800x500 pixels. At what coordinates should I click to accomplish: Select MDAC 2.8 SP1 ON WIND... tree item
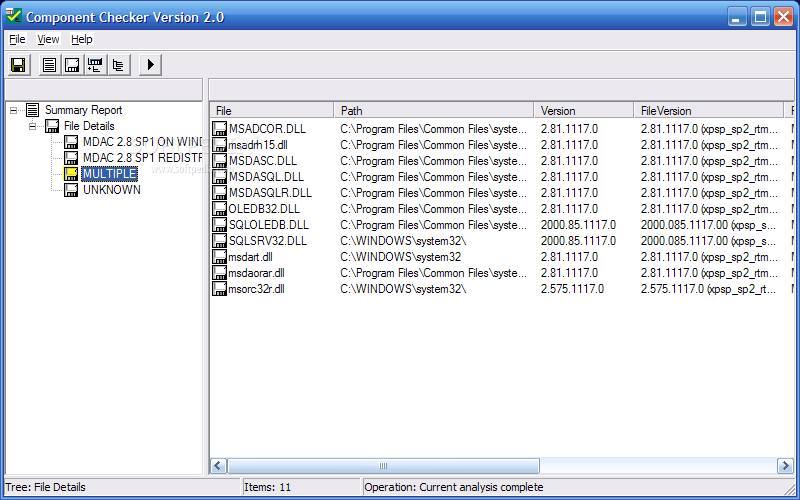click(x=142, y=142)
